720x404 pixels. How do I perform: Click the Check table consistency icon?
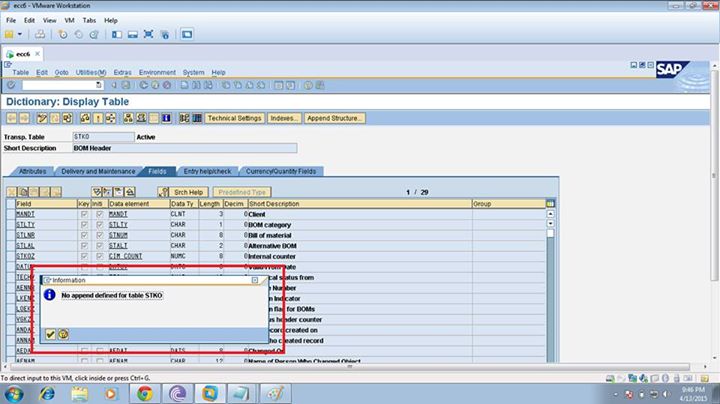[x=85, y=118]
